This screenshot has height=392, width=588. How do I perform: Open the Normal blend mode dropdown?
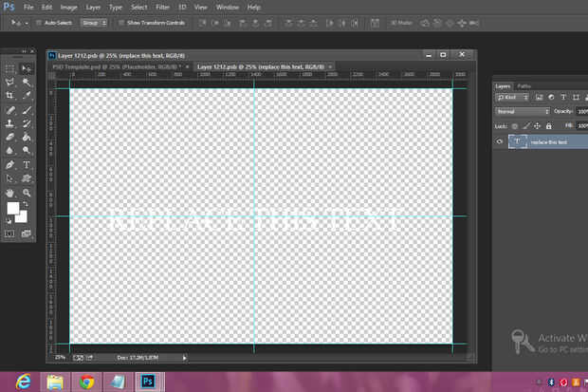pos(522,111)
